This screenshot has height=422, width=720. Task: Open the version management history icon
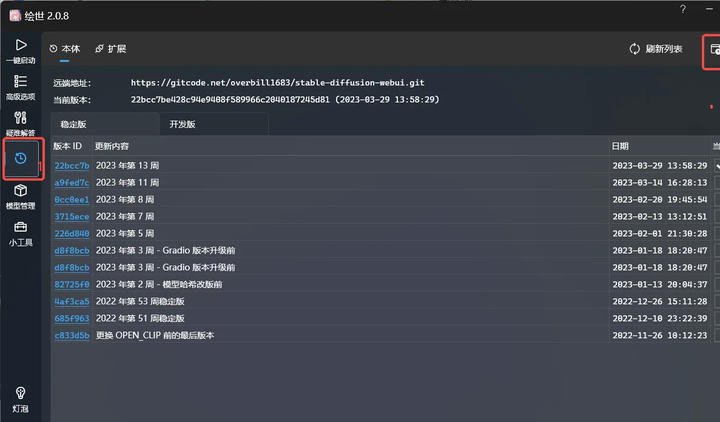[x=21, y=158]
